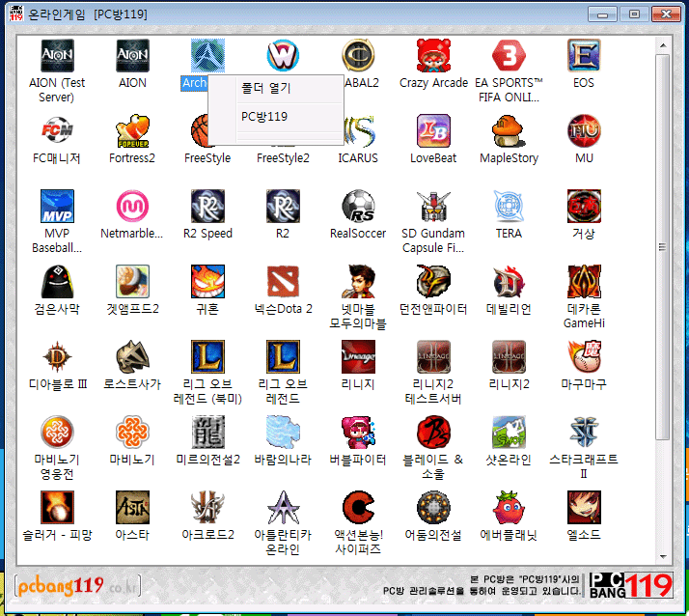689x616 pixels.
Task: Close the 온라인게임 window
Action: (x=666, y=14)
